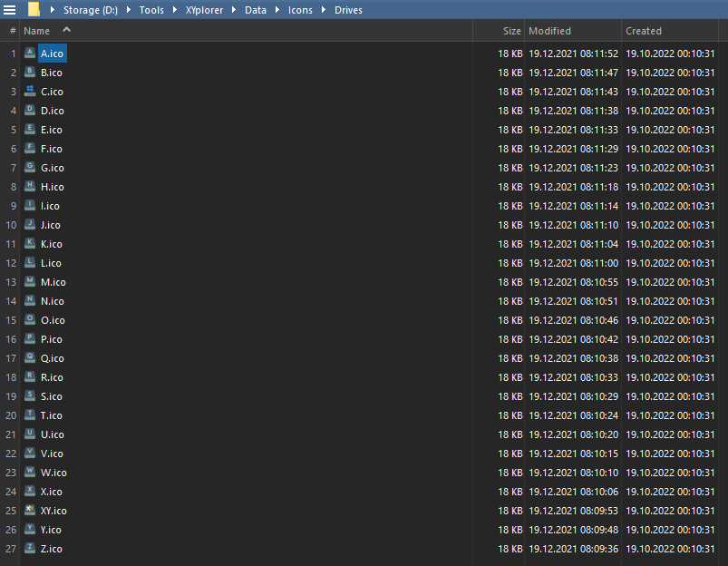The height and width of the screenshot is (566, 728).
Task: Navigate to Data folder in breadcrumb
Action: click(256, 10)
